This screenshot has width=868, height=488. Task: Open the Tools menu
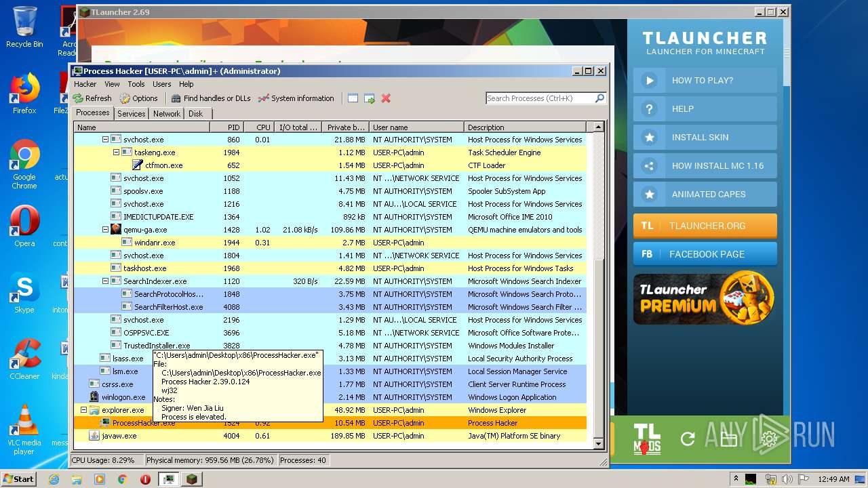(x=136, y=84)
